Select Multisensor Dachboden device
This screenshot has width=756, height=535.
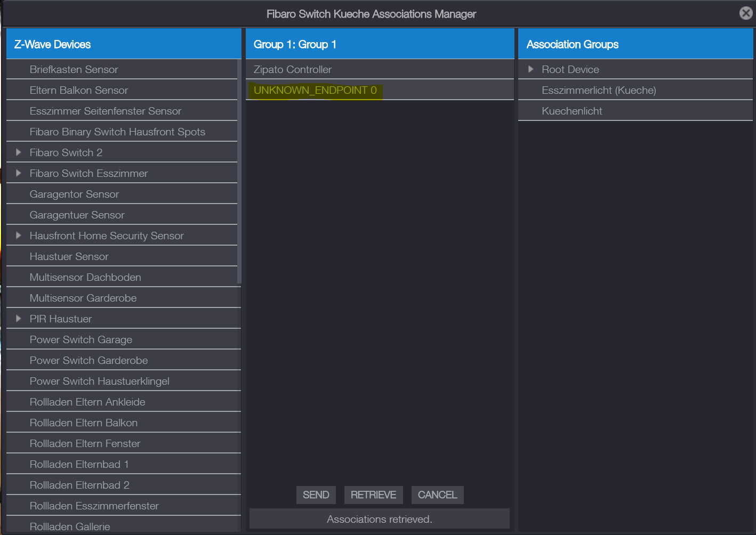pyautogui.click(x=85, y=277)
